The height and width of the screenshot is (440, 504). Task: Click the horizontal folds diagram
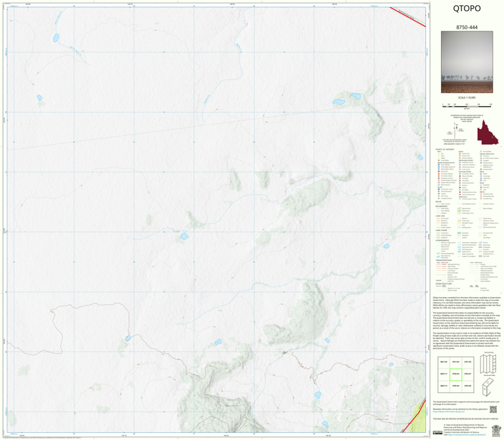click(489, 364)
